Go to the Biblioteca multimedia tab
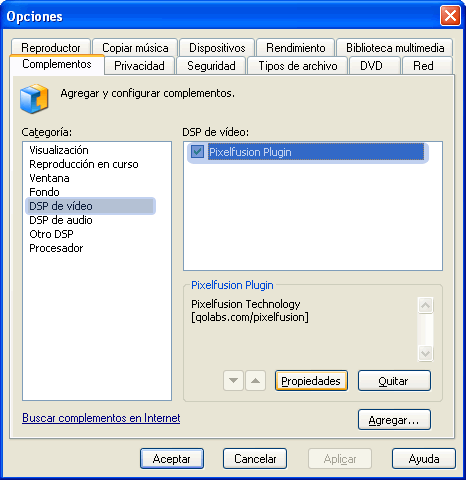 click(x=395, y=48)
